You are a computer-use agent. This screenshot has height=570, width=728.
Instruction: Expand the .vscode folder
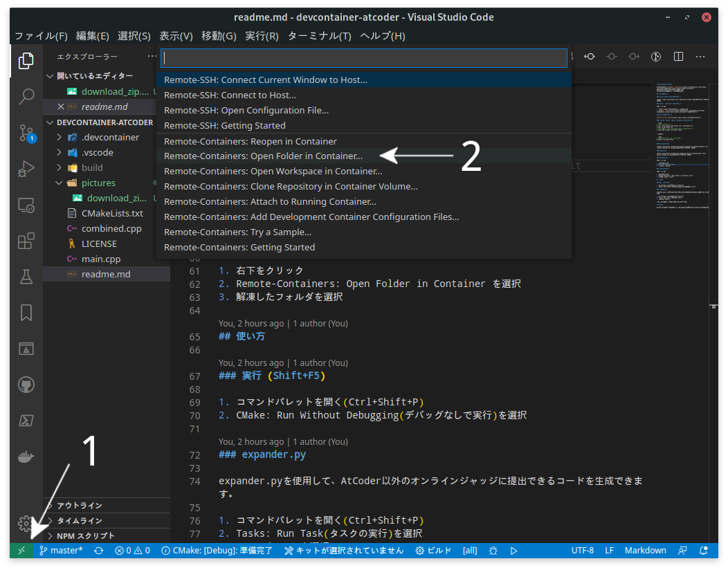97,153
